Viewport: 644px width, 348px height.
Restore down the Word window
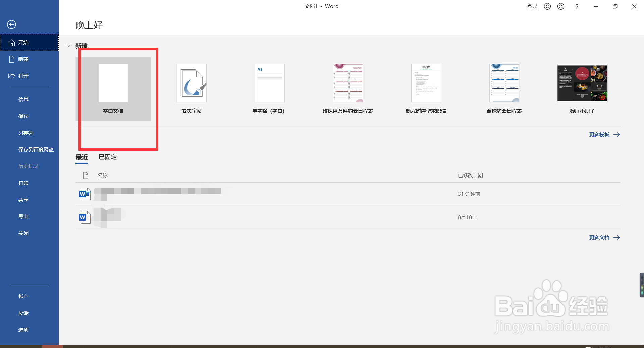(x=615, y=6)
